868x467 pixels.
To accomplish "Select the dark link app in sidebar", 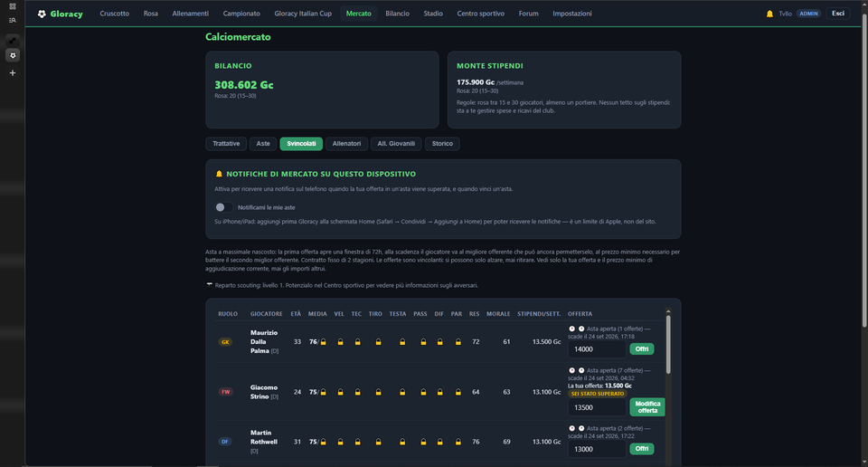I will point(12,41).
